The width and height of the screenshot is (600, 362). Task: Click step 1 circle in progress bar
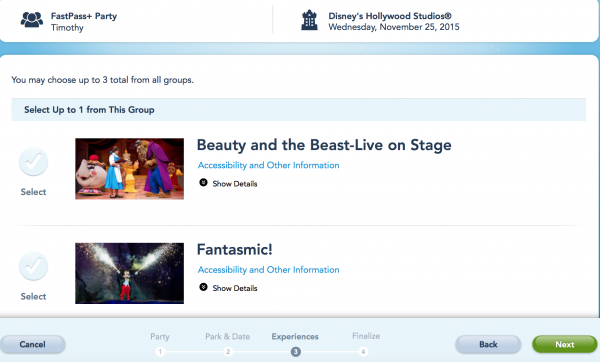160,351
